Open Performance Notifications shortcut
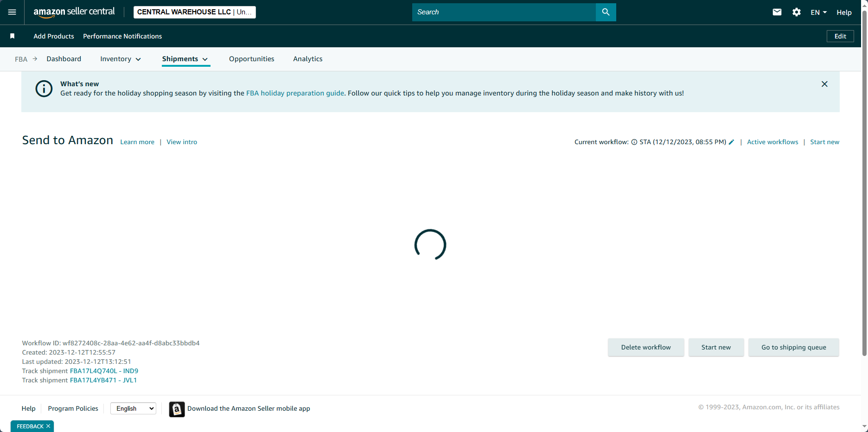Viewport: 868px width, 432px height. click(x=122, y=36)
